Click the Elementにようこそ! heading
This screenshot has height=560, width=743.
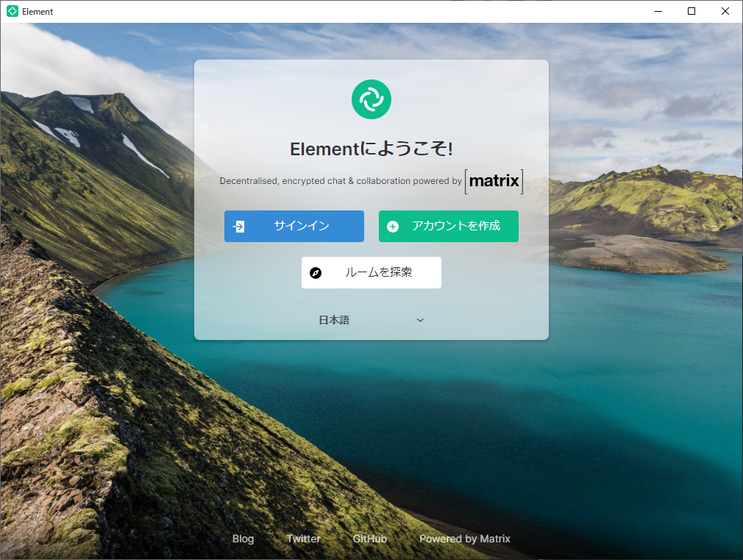[x=371, y=149]
